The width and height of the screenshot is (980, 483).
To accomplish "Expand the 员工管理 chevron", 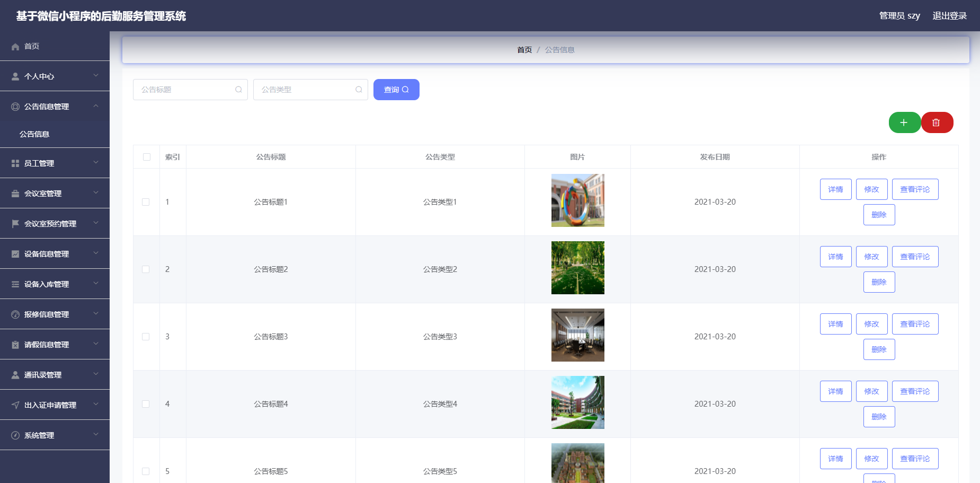I will [96, 163].
